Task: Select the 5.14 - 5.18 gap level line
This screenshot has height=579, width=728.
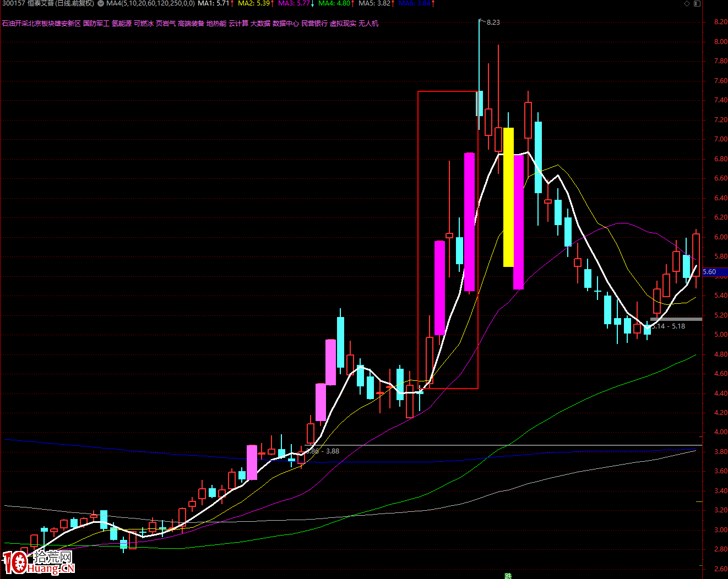Action: pyautogui.click(x=676, y=319)
